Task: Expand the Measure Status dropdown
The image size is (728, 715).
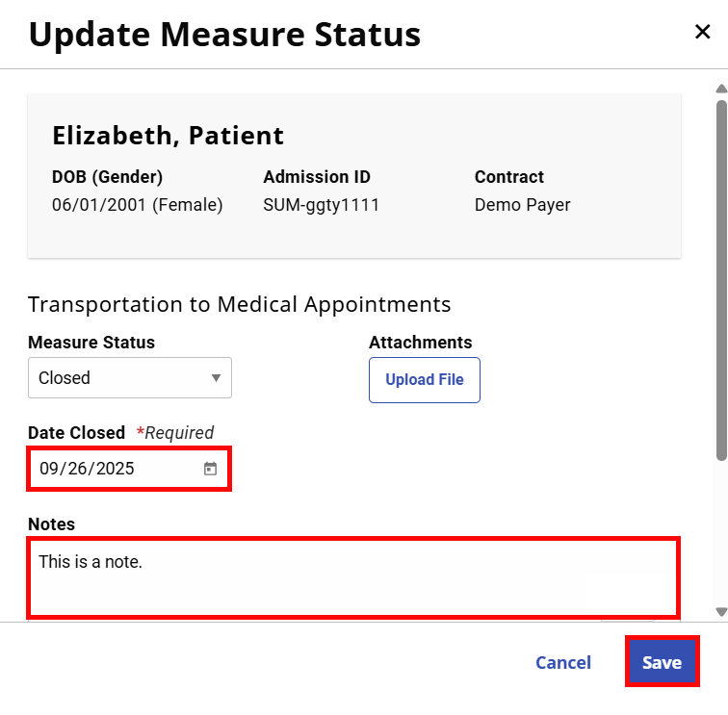Action: pyautogui.click(x=130, y=378)
